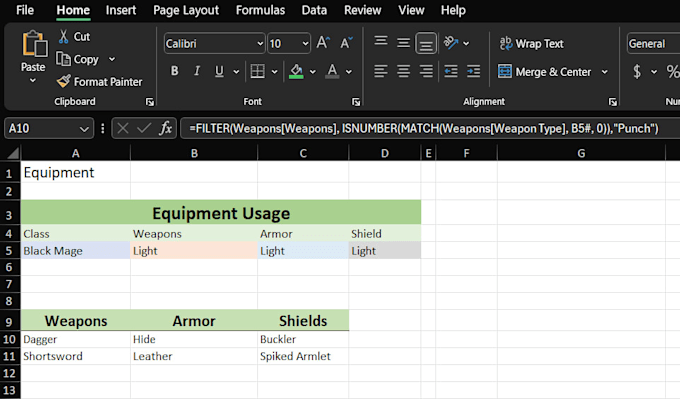680x399 pixels.
Task: Apply the Fill Color paint bucket
Action: click(296, 71)
